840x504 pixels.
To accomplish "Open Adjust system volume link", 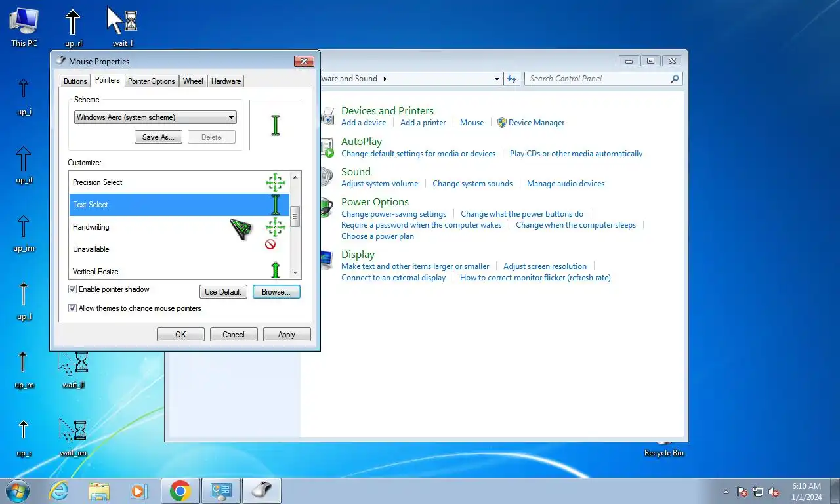I will coord(379,184).
